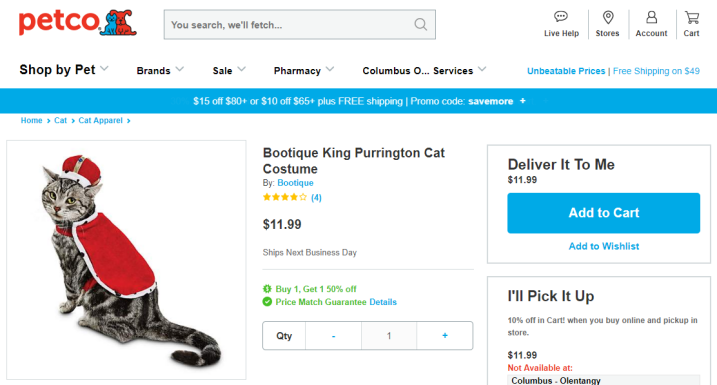Screen dimensions: 717x385
Task: Click the Petco logo
Action: [x=78, y=23]
